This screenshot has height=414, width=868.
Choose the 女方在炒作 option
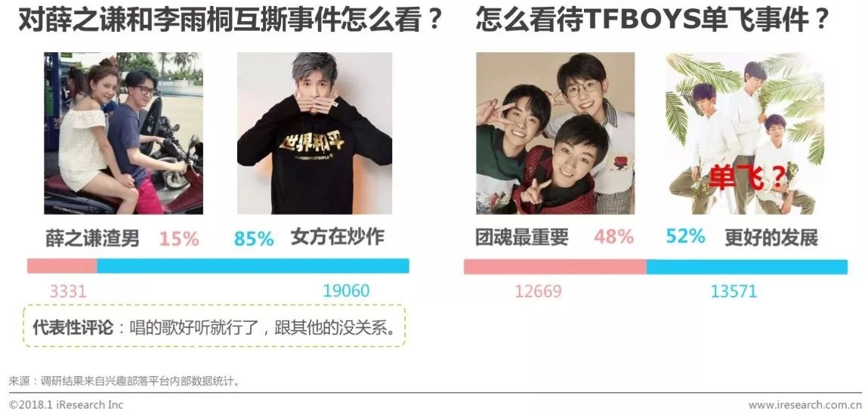point(338,237)
